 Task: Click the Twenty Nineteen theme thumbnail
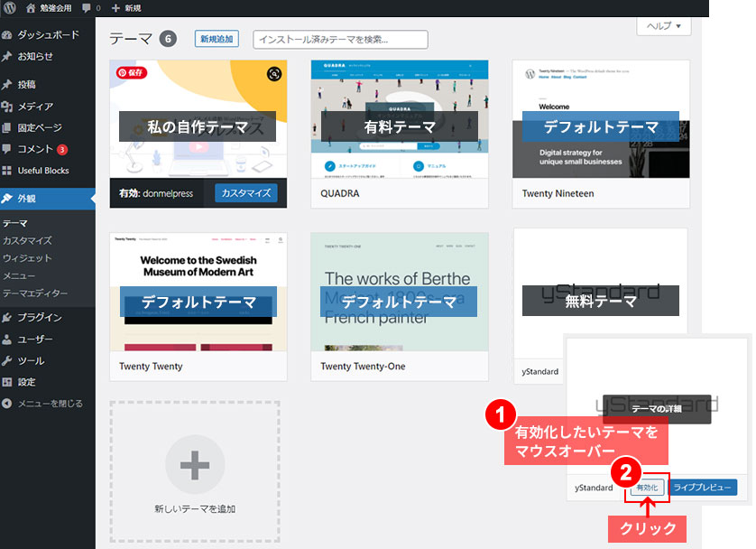601,119
